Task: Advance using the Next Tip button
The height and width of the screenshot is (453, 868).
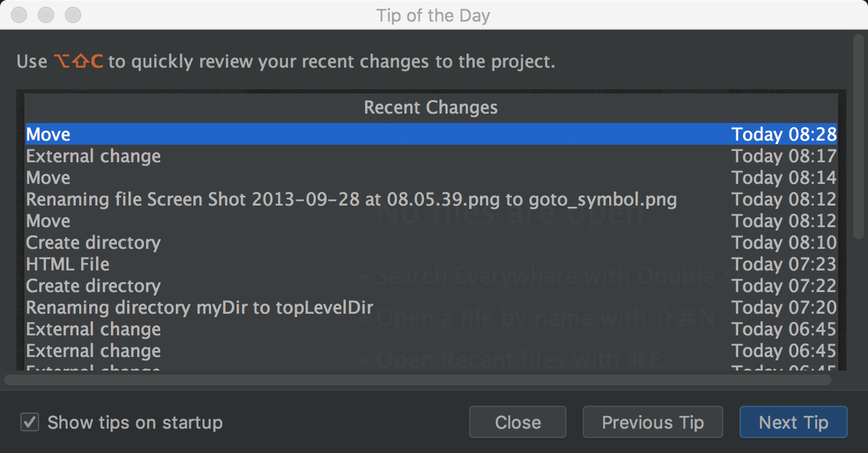Action: coord(793,423)
